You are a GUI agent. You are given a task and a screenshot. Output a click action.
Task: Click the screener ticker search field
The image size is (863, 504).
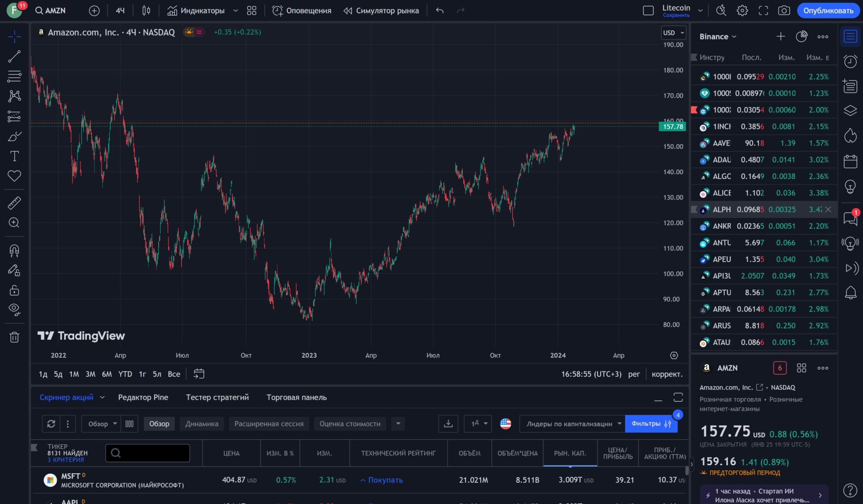click(x=148, y=453)
